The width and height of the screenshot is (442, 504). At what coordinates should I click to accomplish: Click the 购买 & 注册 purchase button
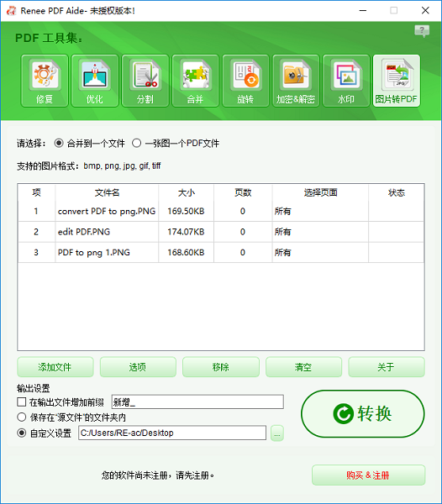tap(368, 475)
